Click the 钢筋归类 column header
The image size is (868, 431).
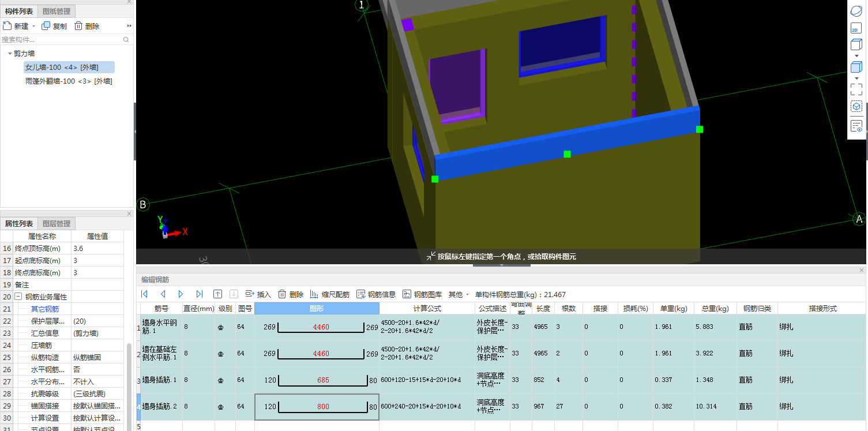pyautogui.click(x=757, y=308)
